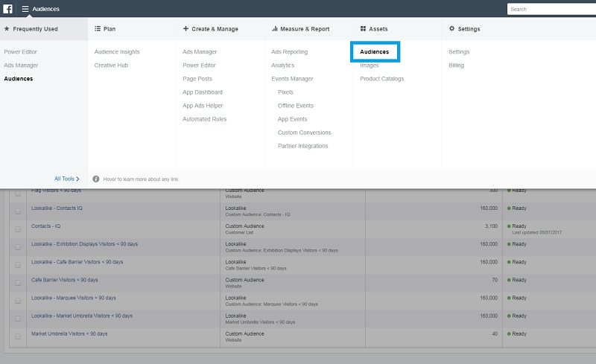Check the box for Lookalike - Contacts IQ
The width and height of the screenshot is (596, 364).
(x=18, y=211)
